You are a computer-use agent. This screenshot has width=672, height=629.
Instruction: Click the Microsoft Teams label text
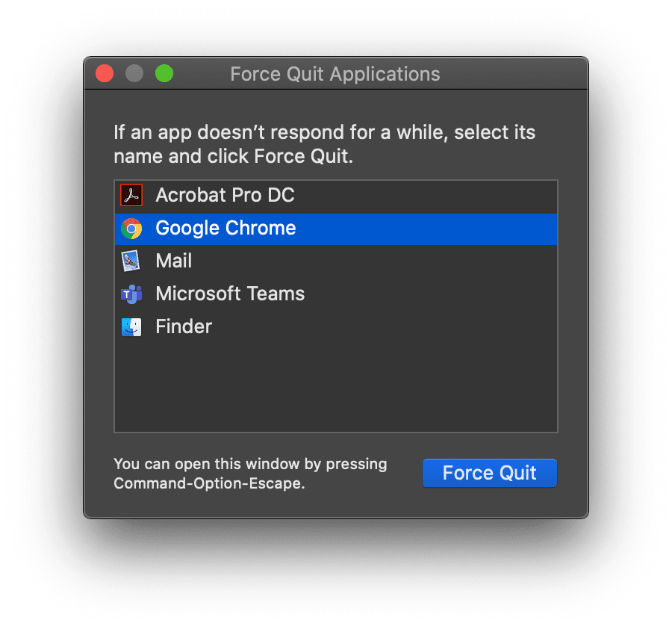click(229, 294)
